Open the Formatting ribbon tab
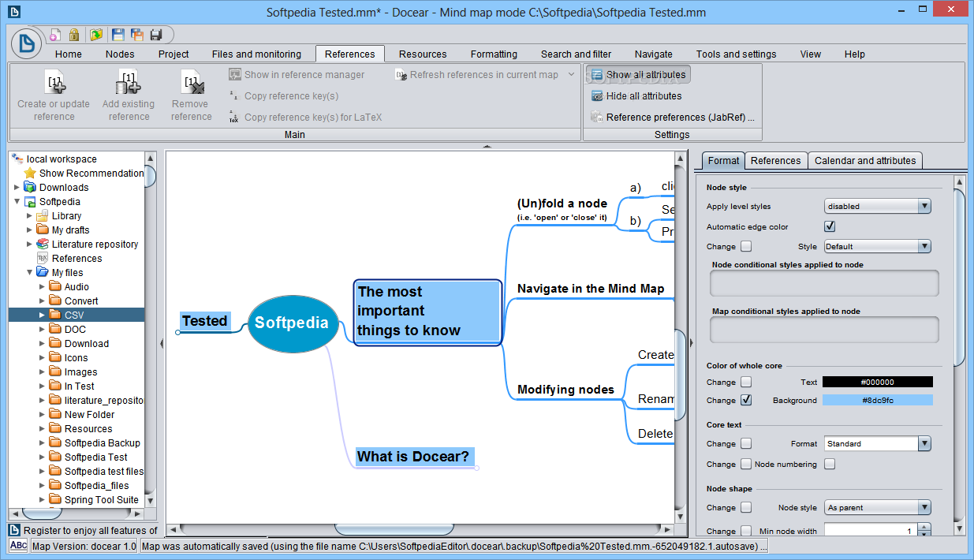This screenshot has height=560, width=974. (x=494, y=54)
